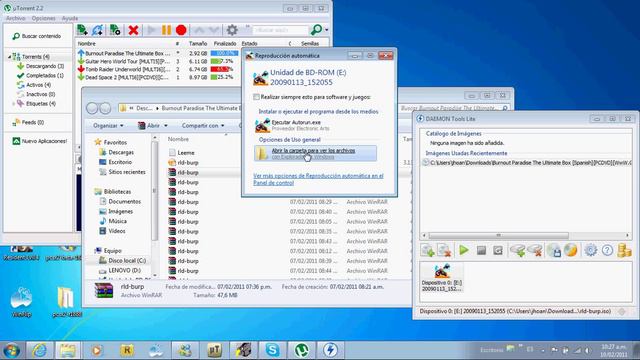640x360 pixels.
Task: Click Guitar Hero 7.3% progress bar
Action: point(224,61)
